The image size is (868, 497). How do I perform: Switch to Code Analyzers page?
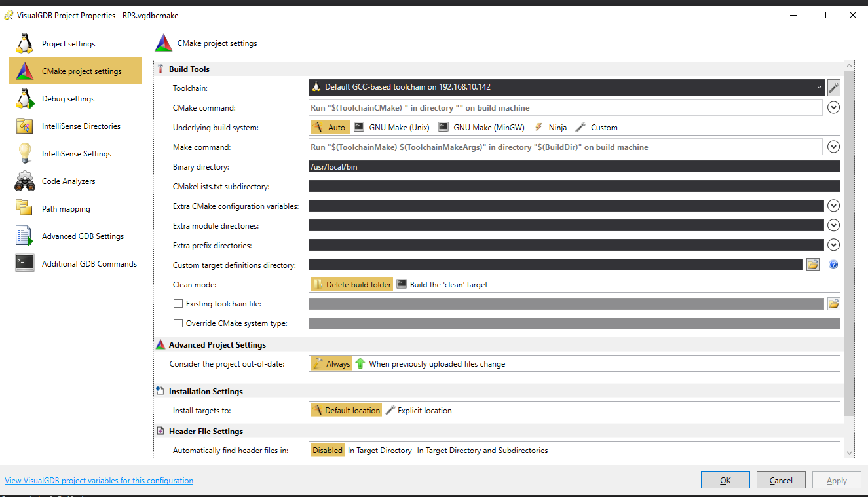[x=75, y=181]
